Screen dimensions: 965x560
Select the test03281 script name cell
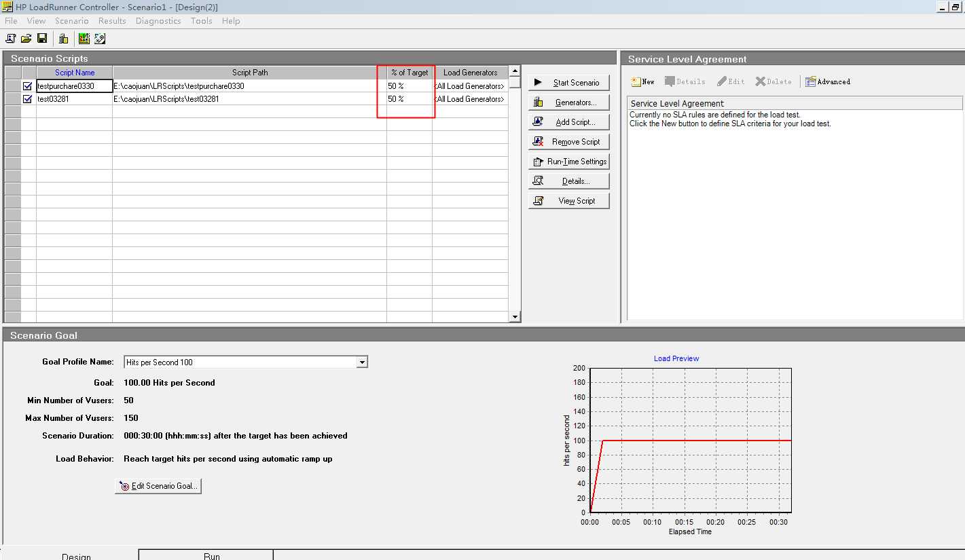[75, 99]
